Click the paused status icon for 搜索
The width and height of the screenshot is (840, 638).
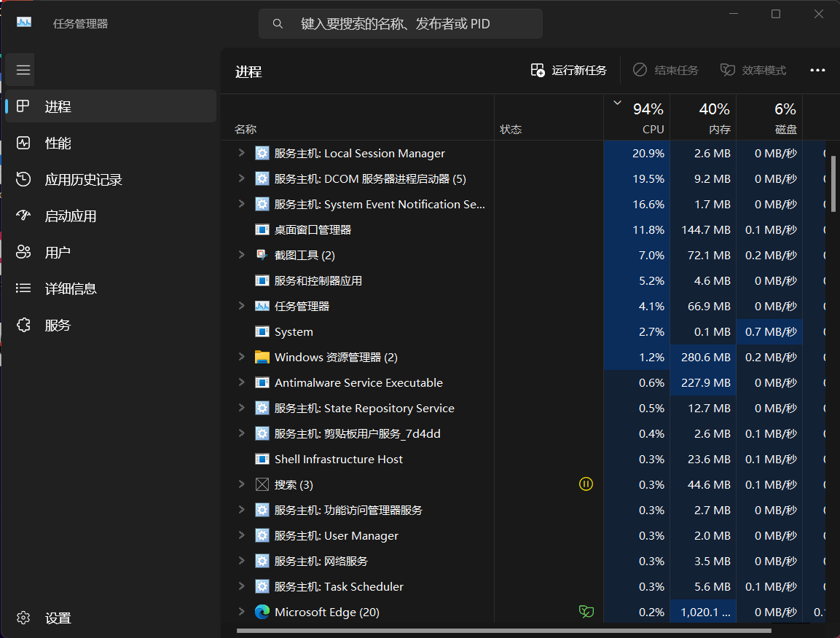tap(586, 484)
